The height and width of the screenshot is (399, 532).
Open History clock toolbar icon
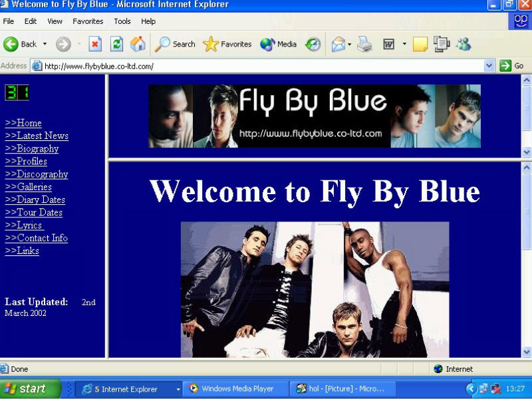[313, 44]
